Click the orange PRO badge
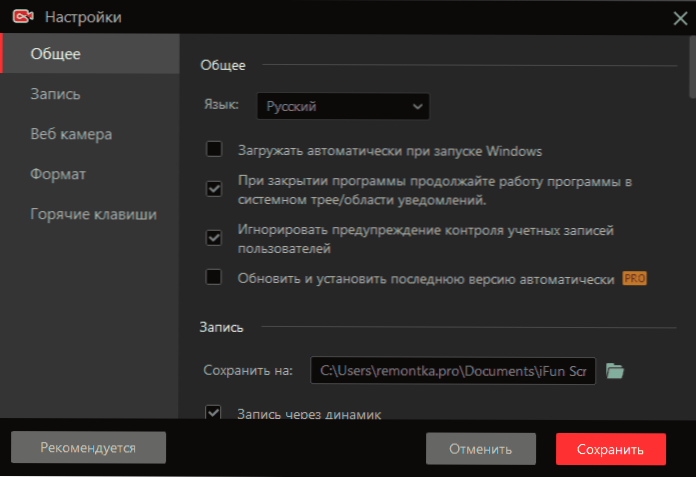 [634, 278]
